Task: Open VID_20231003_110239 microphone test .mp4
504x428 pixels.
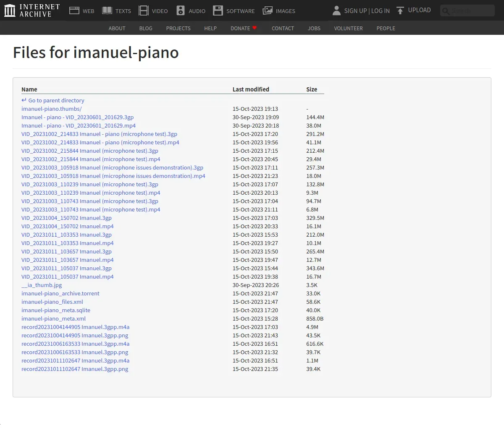Action: point(91,193)
